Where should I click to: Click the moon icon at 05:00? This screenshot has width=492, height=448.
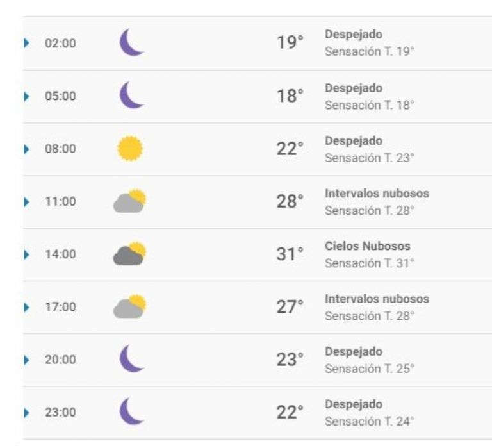tap(131, 95)
